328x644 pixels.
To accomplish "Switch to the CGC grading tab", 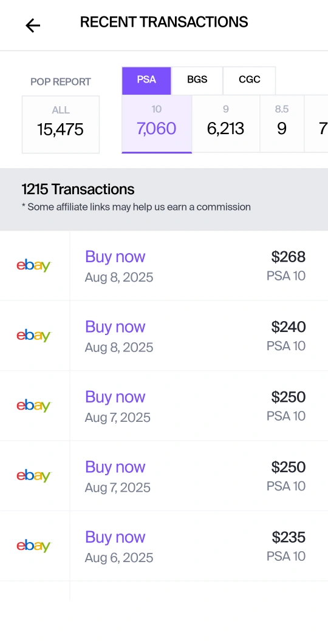I will pyautogui.click(x=250, y=81).
